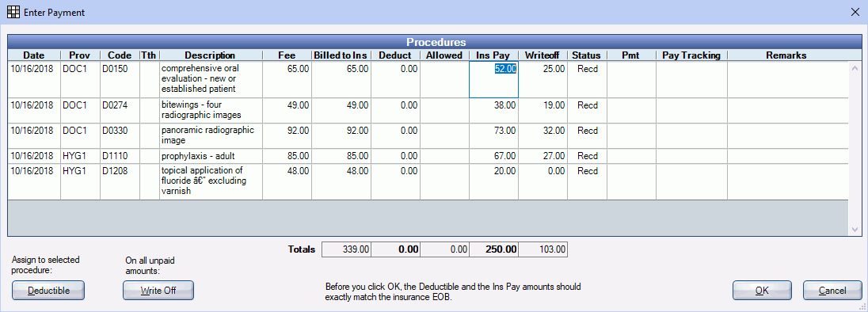This screenshot has width=868, height=312.
Task: Click the Remarks column header
Action: point(787,55)
